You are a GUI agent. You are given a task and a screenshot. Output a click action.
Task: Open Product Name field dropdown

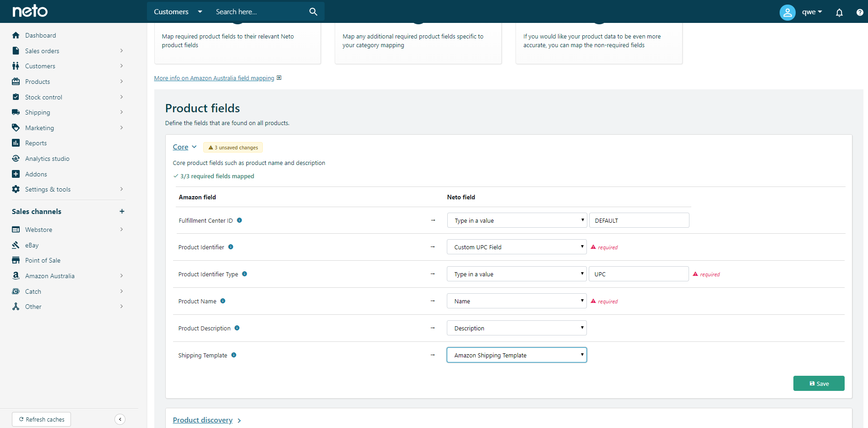[x=517, y=301]
